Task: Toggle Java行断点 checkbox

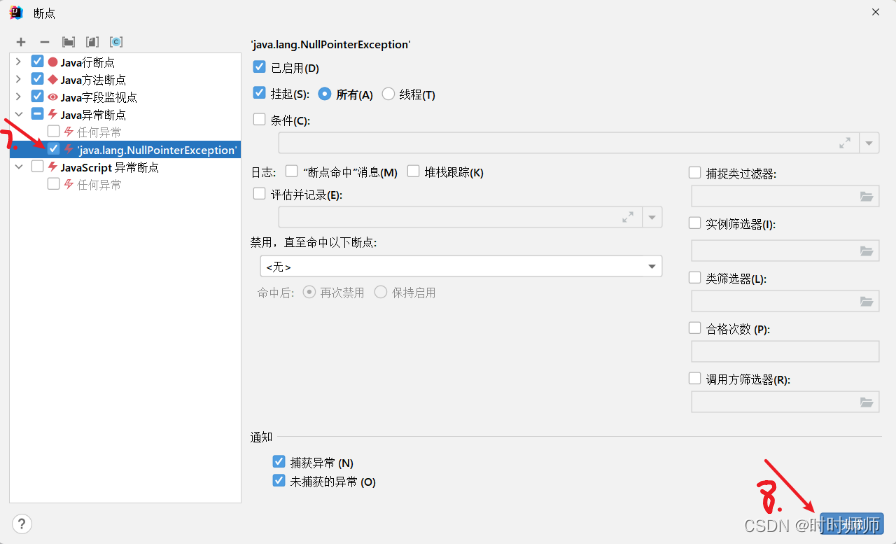Action: 37,61
